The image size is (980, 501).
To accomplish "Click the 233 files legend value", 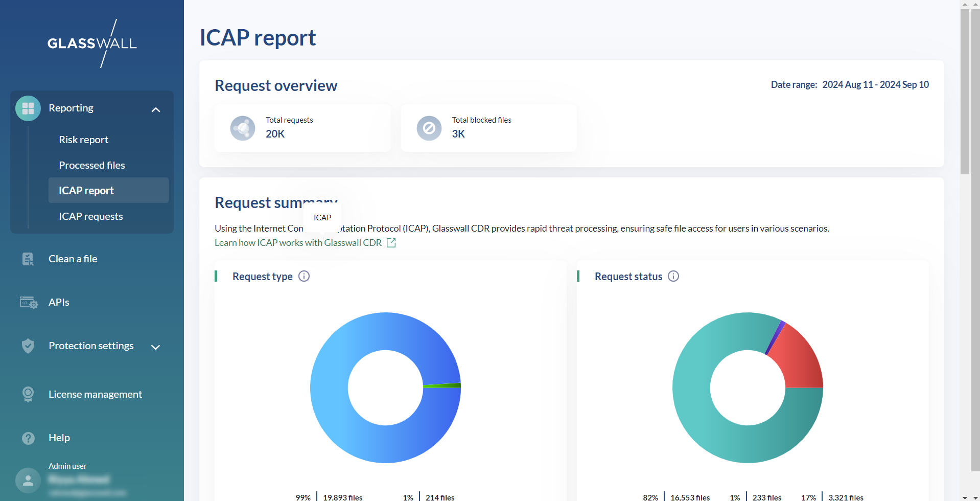I will point(767,497).
